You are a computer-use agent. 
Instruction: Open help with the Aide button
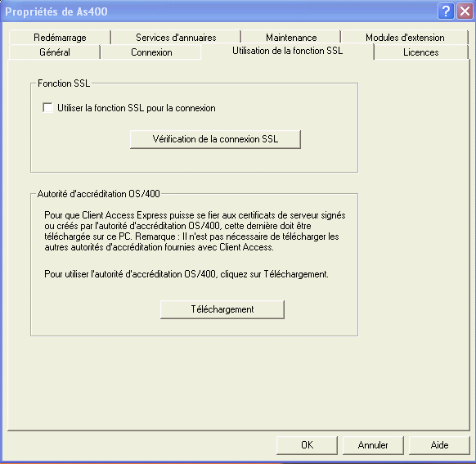tap(439, 445)
